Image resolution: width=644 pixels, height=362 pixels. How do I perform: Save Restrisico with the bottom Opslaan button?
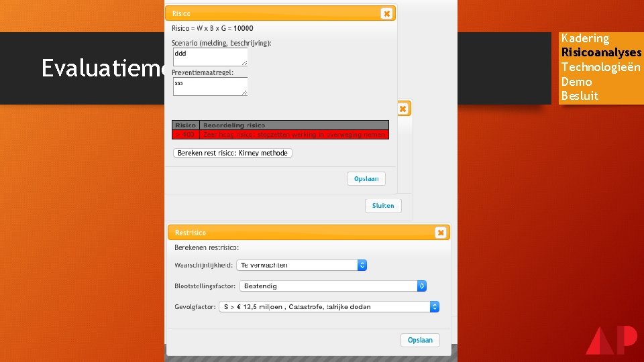(x=420, y=340)
